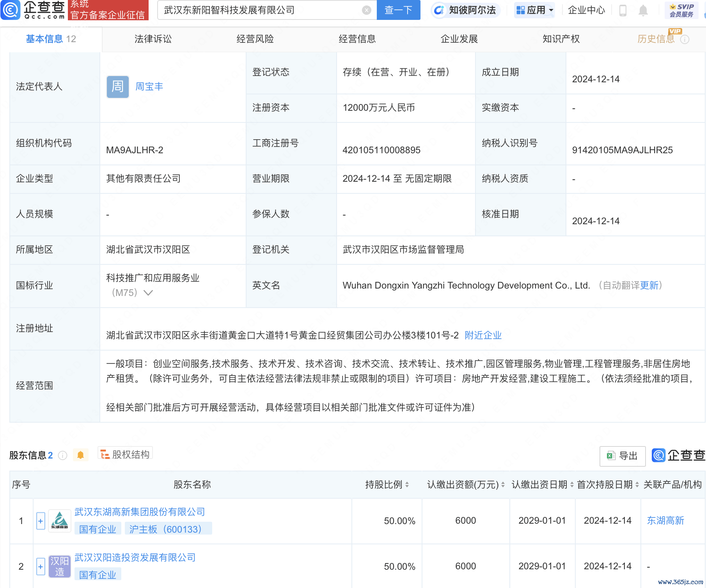Click the 周 avatar of the legal representative
This screenshot has height=588, width=706.
click(x=118, y=87)
